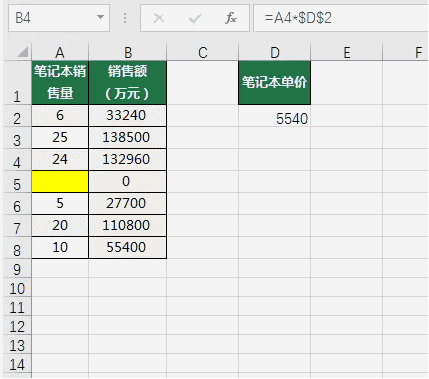Select the cell with value 20
Screen dimensions: 429x379
click(60, 226)
